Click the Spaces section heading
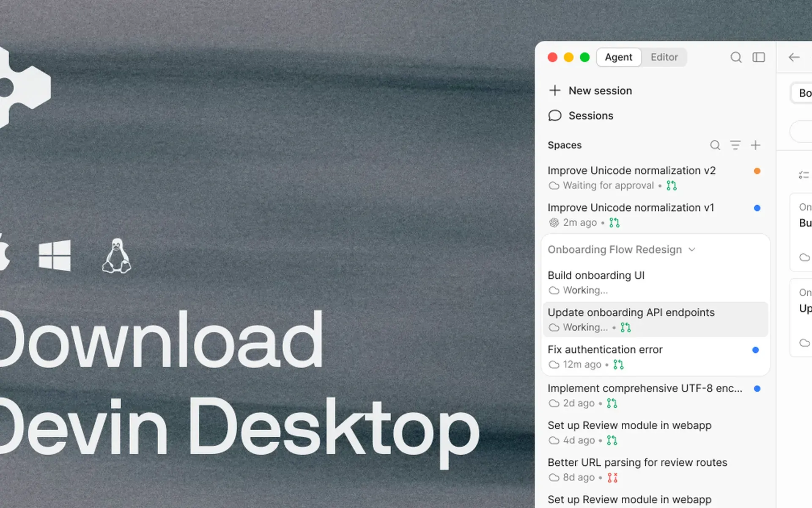Viewport: 812px width, 508px height. (565, 145)
